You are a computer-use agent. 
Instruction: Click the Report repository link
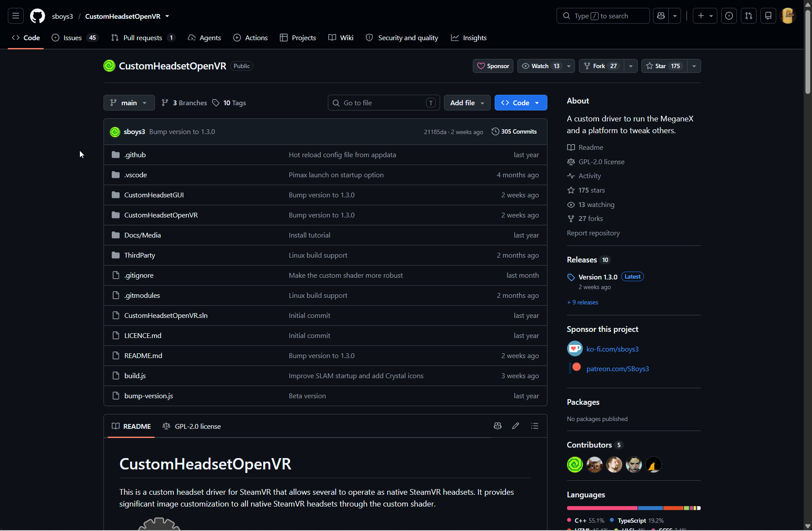point(593,233)
